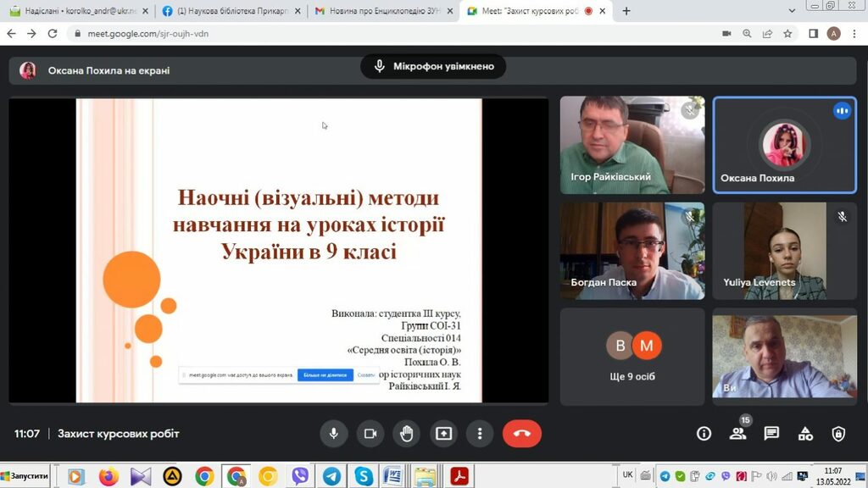Click the blue stop sharing button
868x488 pixels.
pyautogui.click(x=325, y=374)
